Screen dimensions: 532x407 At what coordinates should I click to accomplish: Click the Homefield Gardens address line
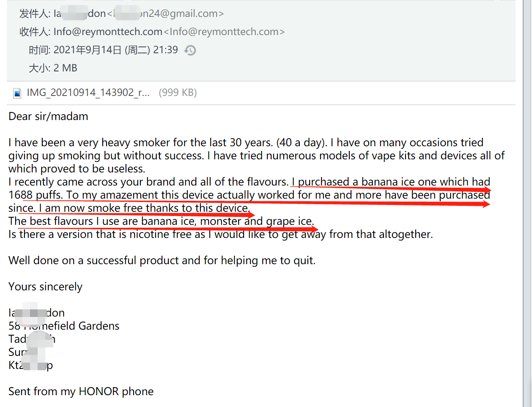64,326
